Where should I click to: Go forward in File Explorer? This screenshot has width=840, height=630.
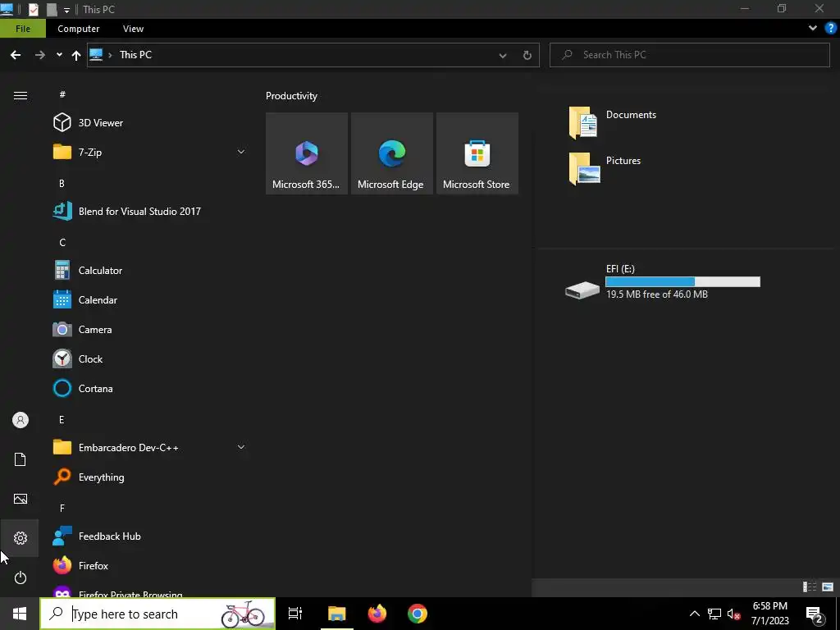(x=39, y=55)
